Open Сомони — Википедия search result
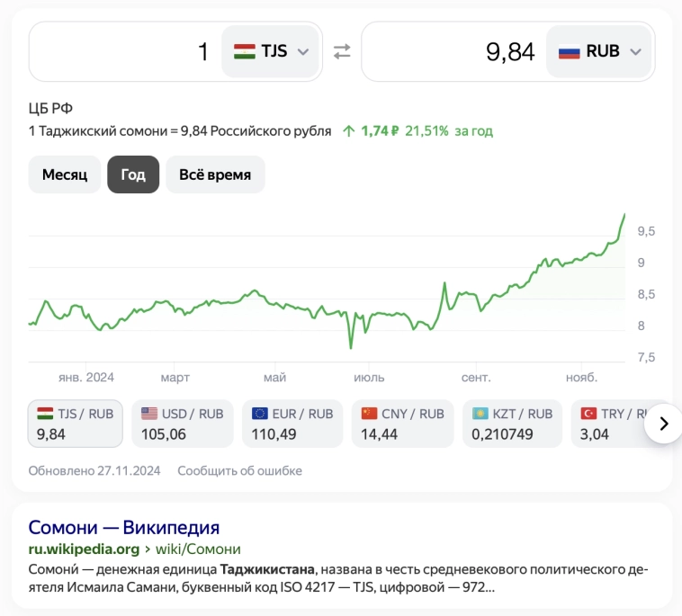Screen dimensions: 682x616 (124, 527)
